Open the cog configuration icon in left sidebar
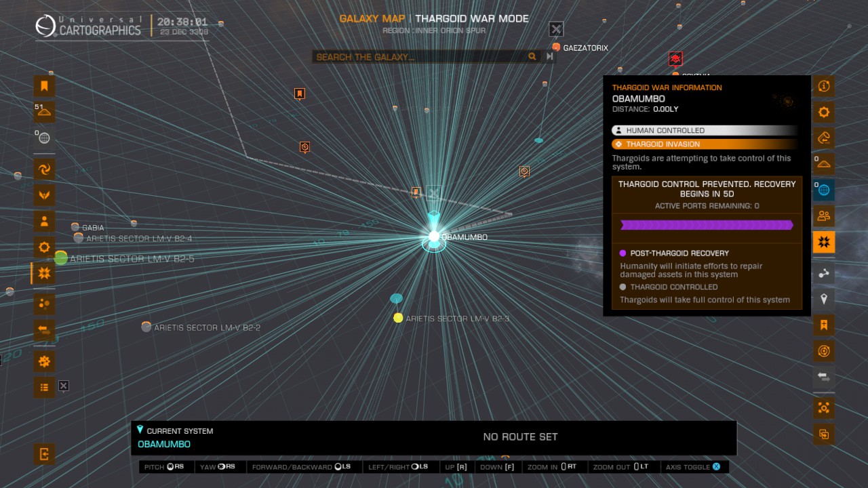Image resolution: width=868 pixels, height=488 pixels. [x=44, y=361]
